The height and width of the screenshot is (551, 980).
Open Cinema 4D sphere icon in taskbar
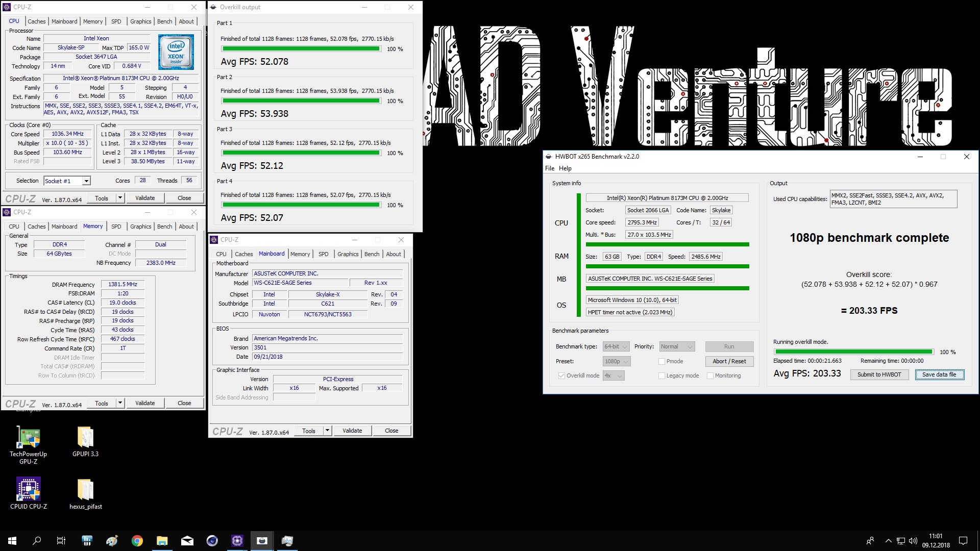point(212,541)
